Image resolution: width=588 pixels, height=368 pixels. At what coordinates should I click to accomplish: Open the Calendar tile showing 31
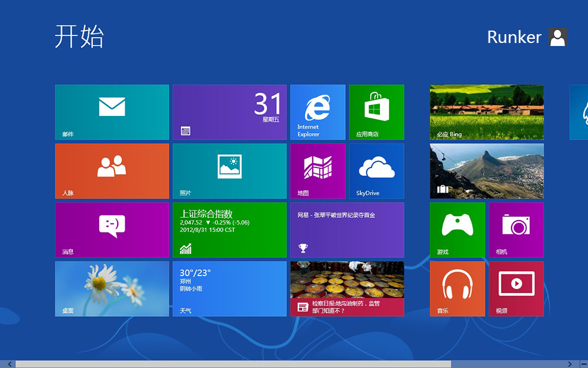[x=229, y=112]
